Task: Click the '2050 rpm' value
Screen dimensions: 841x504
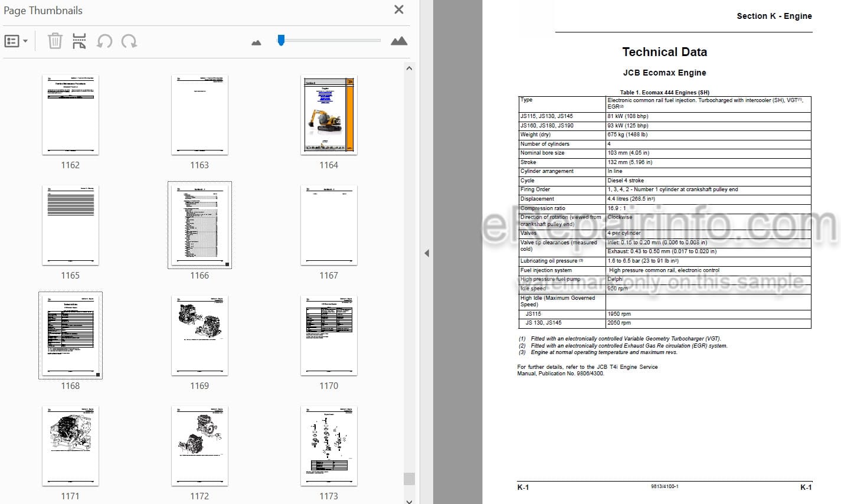Action: 619,323
